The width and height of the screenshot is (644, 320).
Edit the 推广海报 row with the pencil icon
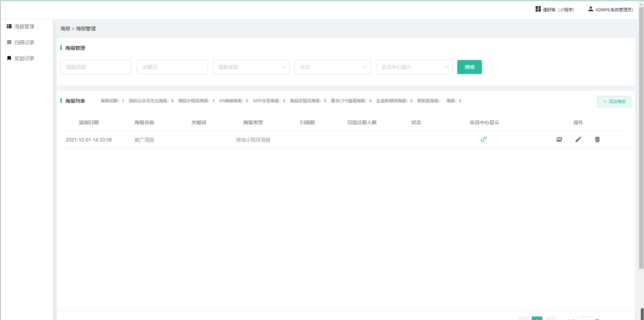pos(578,139)
